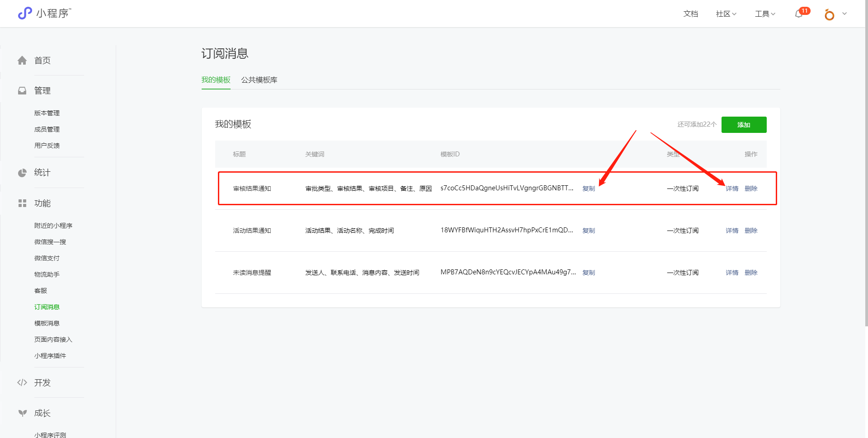This screenshot has width=868, height=438.
Task: Click the 开发 code brackets icon
Action: click(22, 382)
